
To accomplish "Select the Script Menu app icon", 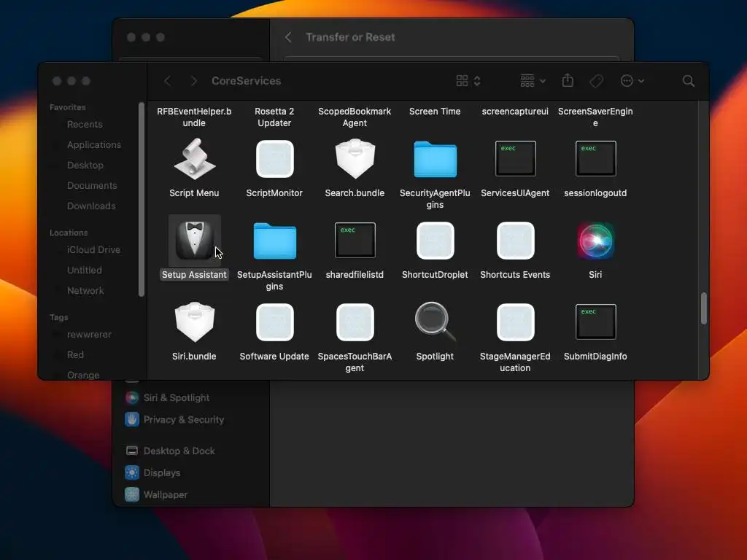I will pos(194,159).
